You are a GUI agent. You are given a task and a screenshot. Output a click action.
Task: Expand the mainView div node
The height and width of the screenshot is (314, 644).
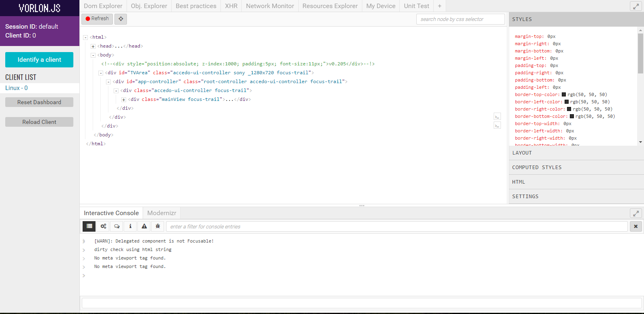point(124,100)
